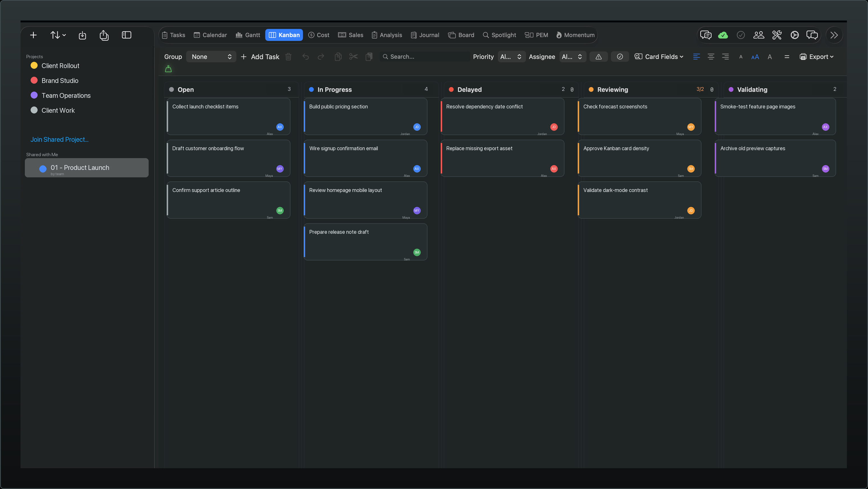The width and height of the screenshot is (868, 489).
Task: Click the Add Task button
Action: pyautogui.click(x=260, y=57)
